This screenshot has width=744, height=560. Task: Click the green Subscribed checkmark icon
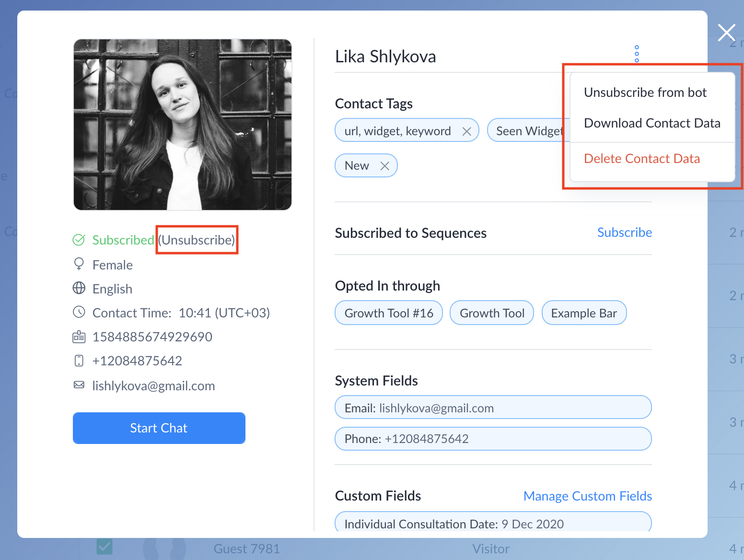click(79, 240)
